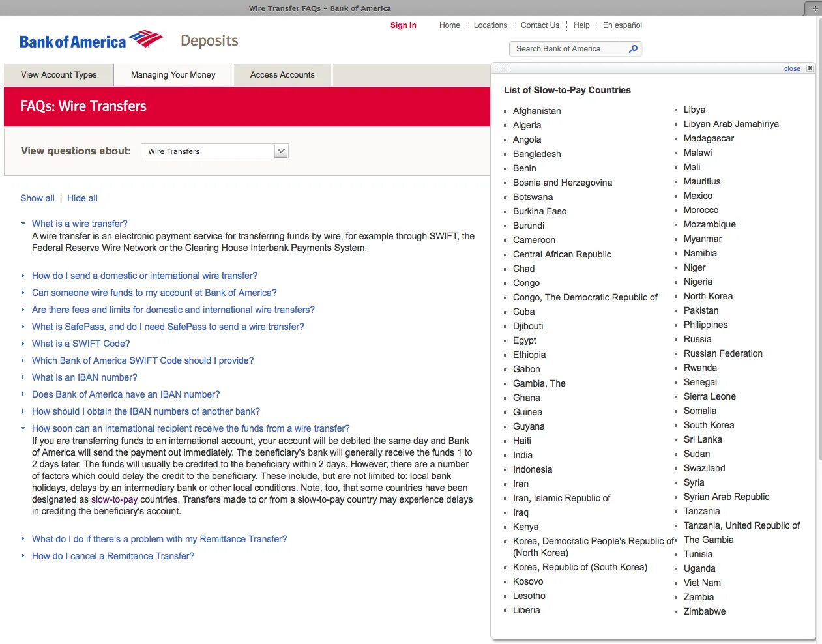Click 'Congo, The Democratic Republic of' entry
822x644 pixels.
click(x=585, y=297)
